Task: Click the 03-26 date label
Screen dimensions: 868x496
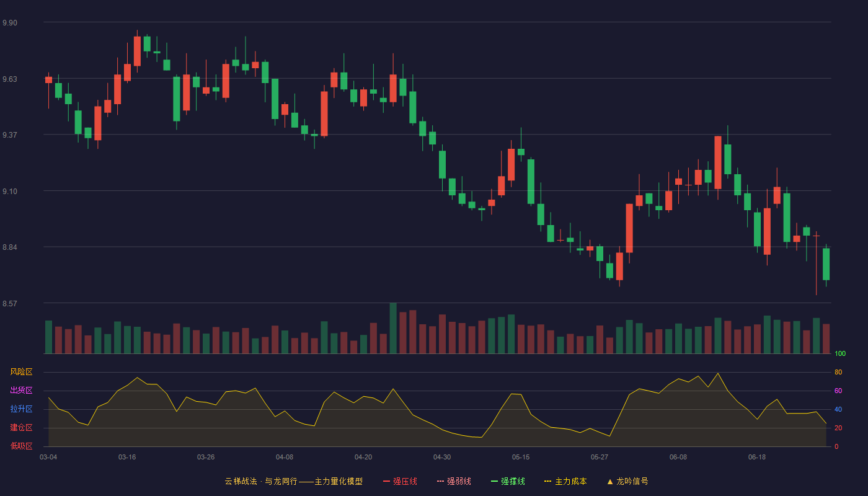Action: (206, 457)
